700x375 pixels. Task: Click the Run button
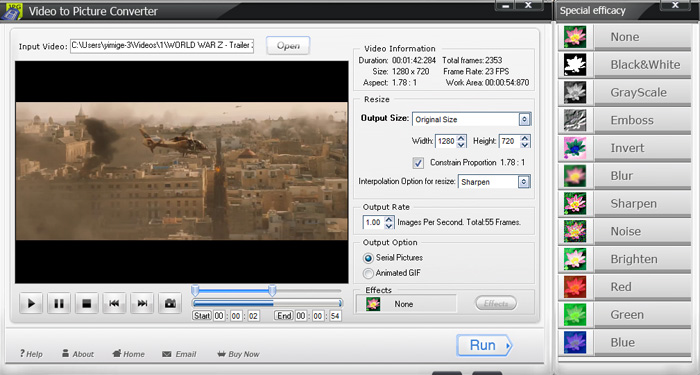tap(484, 345)
